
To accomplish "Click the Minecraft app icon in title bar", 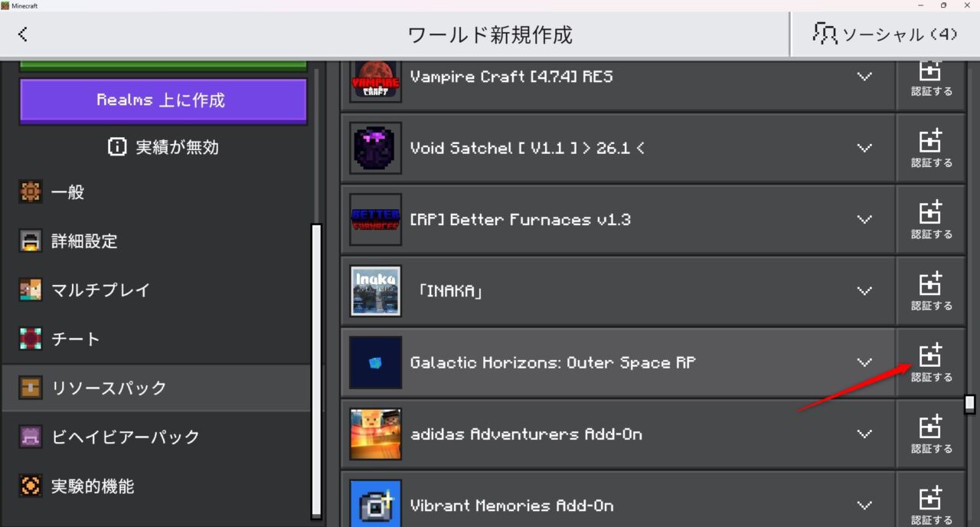I will pyautogui.click(x=5, y=5).
